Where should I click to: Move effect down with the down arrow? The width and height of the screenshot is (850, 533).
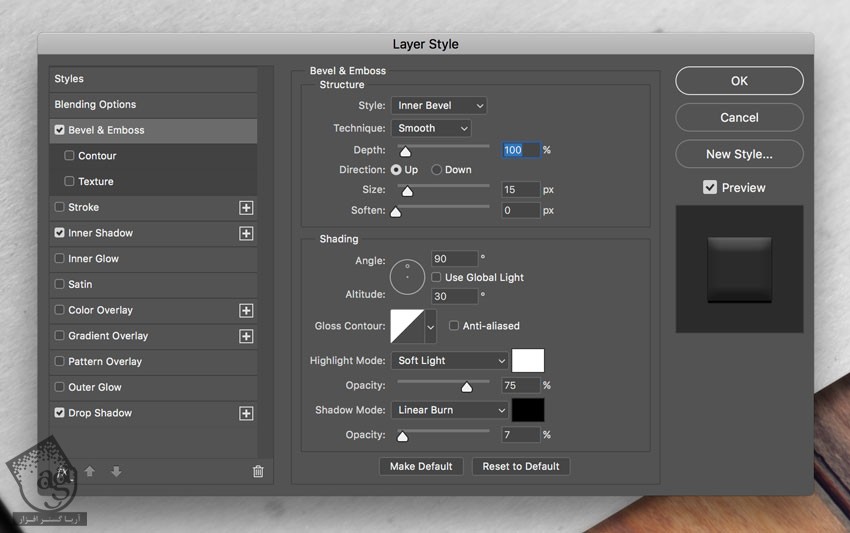pos(116,471)
